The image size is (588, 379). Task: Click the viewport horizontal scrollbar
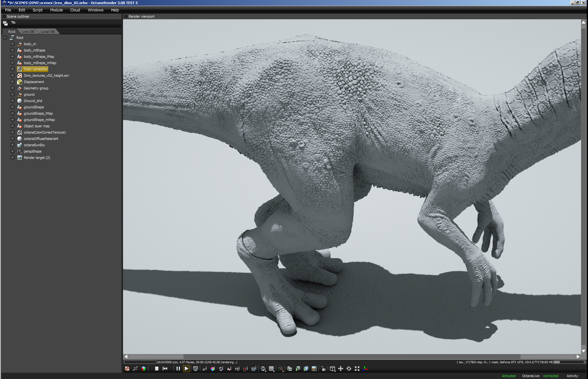coord(352,357)
